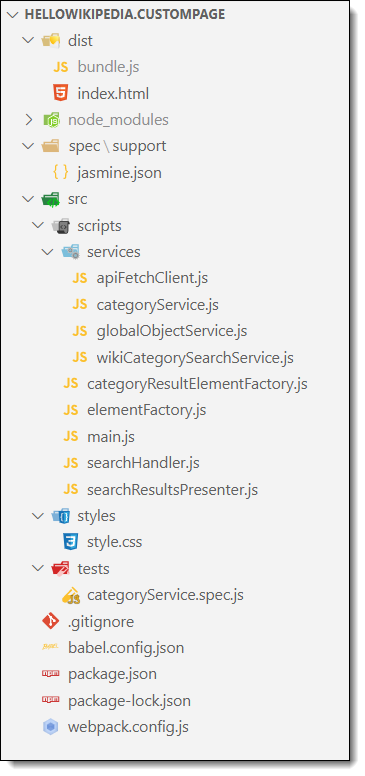This screenshot has width=365, height=776.
Task: Select searchResultsPresenter.js in the tree
Action: pyautogui.click(x=172, y=489)
